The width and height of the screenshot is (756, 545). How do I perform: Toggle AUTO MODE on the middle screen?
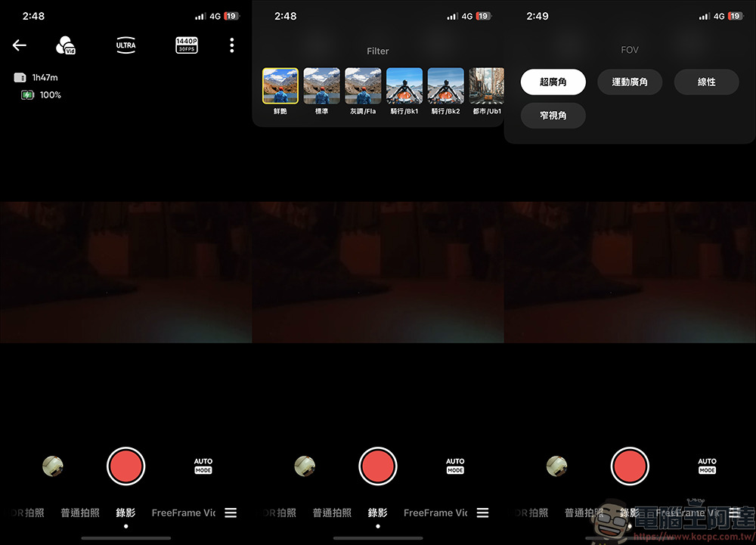tap(455, 466)
